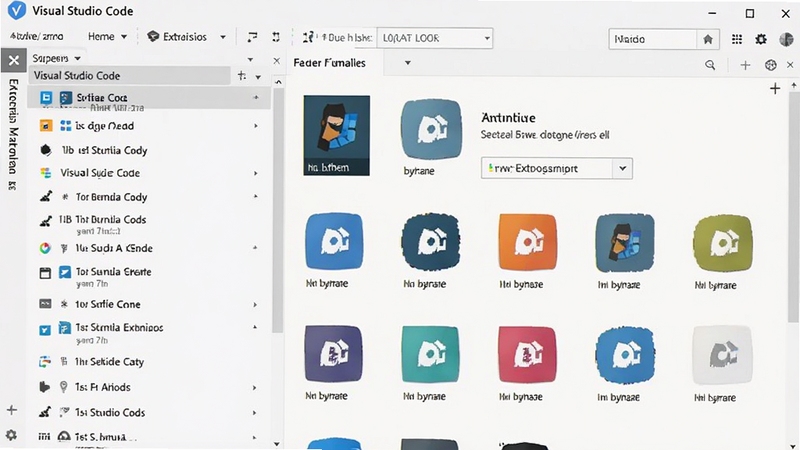Expand the Visual Sude Code row arrow
The image size is (800, 450).
click(256, 173)
